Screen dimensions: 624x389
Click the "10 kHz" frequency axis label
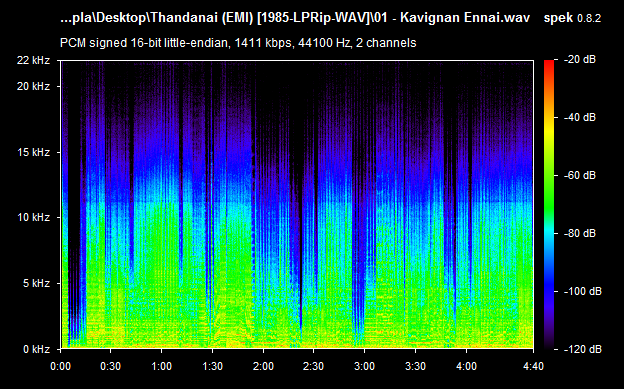(33, 217)
